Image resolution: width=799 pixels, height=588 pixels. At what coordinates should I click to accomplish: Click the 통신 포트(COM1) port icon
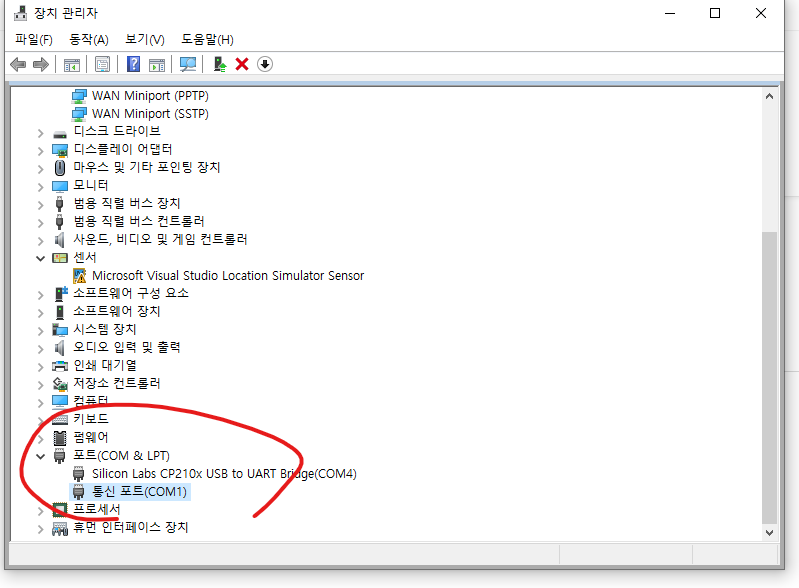pos(78,492)
